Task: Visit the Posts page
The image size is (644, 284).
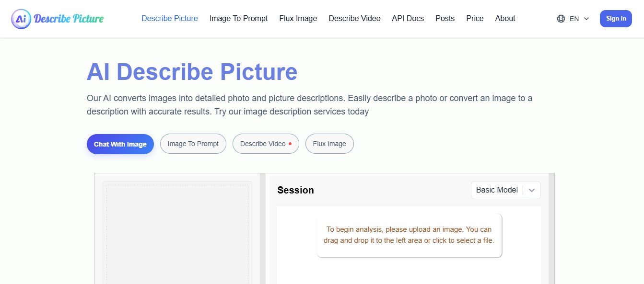Action: (445, 19)
